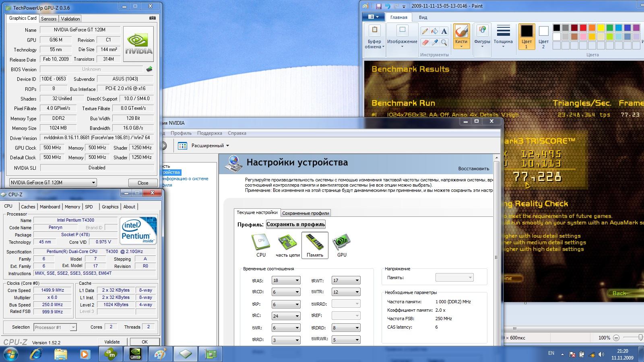This screenshot has height=362, width=644.
Task: Click the Save icon in Paint's title bar
Action: (378, 6)
